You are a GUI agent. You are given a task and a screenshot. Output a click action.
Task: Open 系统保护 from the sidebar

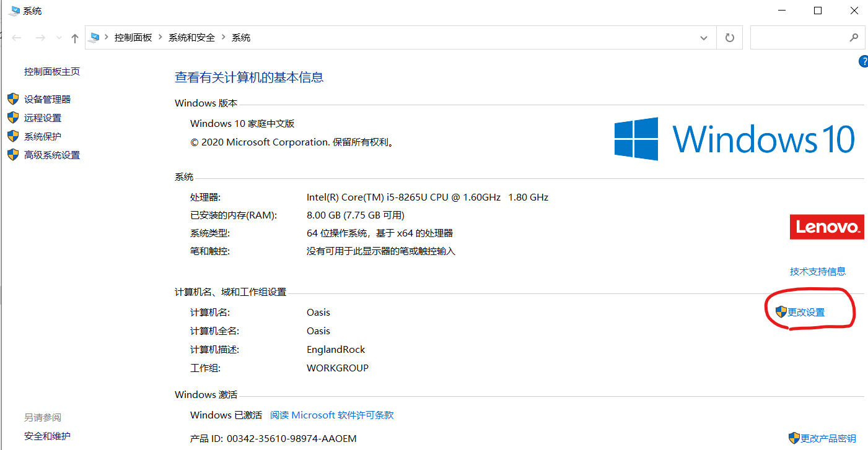43,136
